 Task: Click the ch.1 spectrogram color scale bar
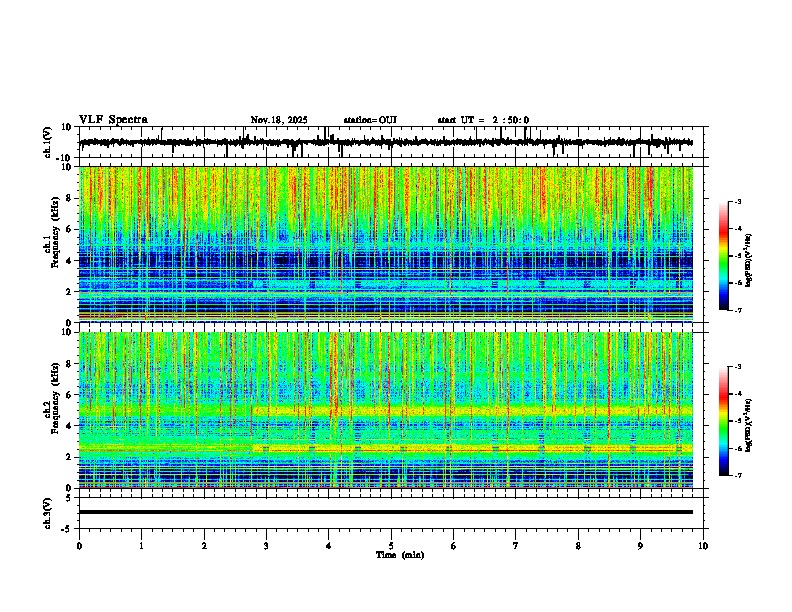coord(724,256)
